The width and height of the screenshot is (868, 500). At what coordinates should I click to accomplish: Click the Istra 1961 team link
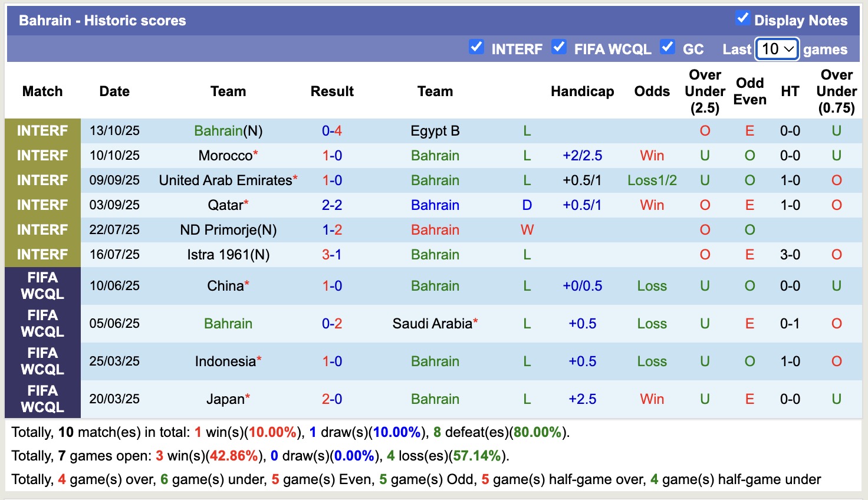tap(228, 255)
